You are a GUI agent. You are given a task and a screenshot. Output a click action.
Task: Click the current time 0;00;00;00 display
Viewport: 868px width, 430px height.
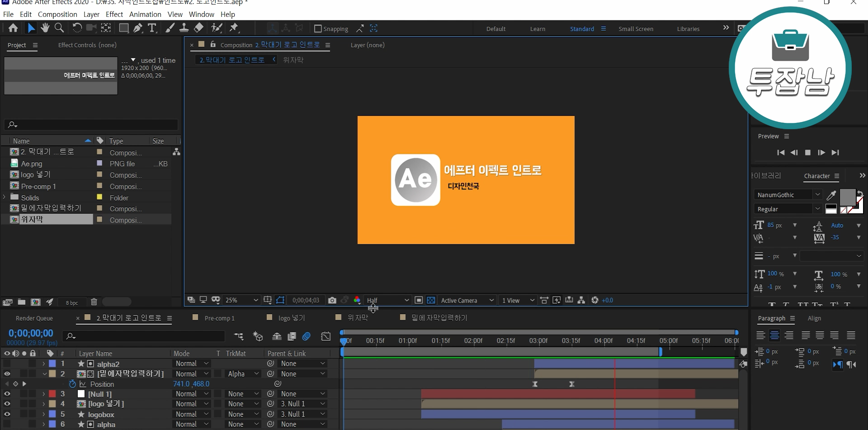coord(31,333)
